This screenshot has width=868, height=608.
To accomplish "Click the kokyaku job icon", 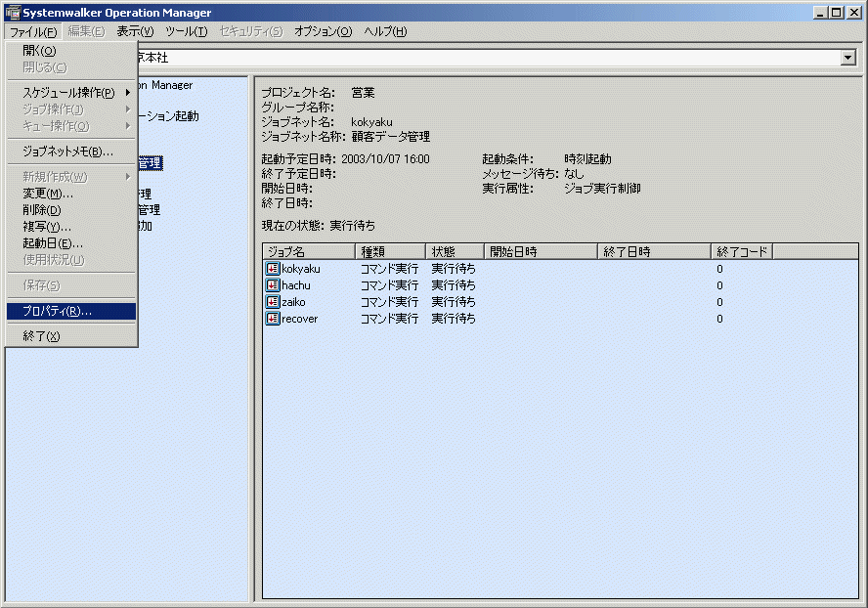I will tap(273, 269).
